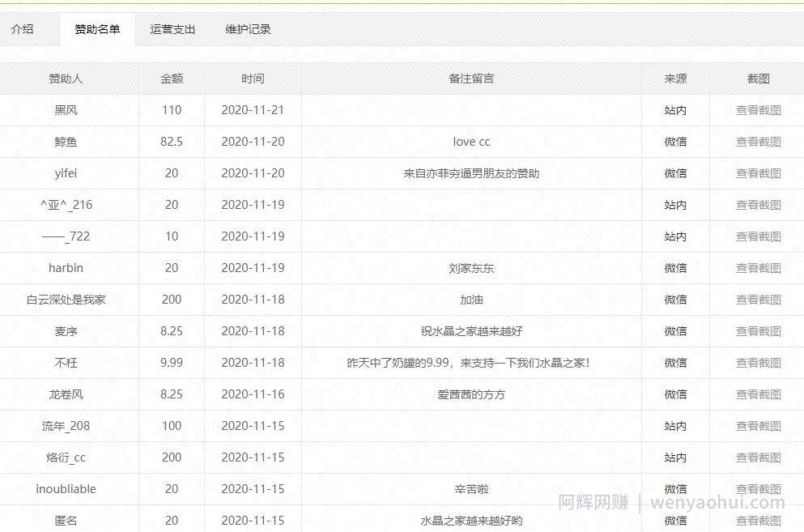Click the message 刘家东东
The width and height of the screenshot is (804, 532).
point(471,268)
